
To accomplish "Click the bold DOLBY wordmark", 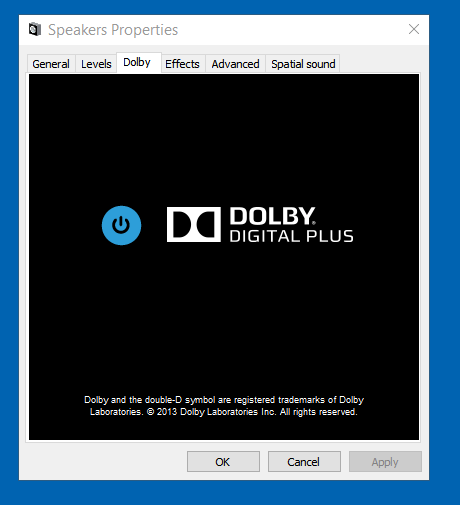I will tap(272, 216).
